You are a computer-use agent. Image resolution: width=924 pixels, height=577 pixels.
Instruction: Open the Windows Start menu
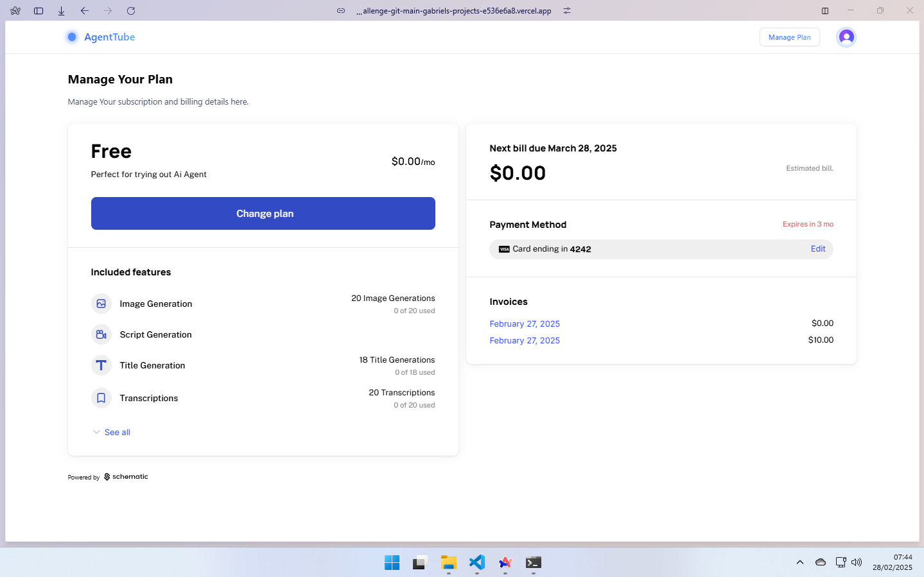click(x=392, y=562)
